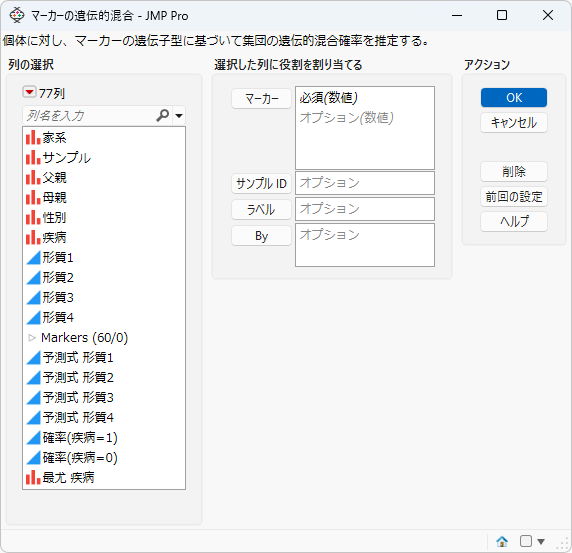
Task: Click the continuous icon beside 予測式 形質1
Action: click(x=33, y=357)
